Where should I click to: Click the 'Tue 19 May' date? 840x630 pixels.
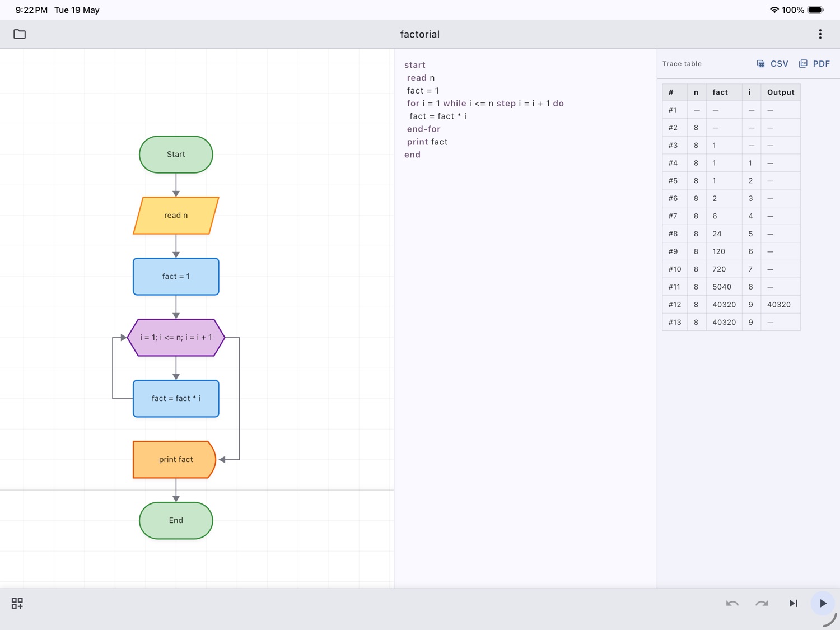click(77, 10)
